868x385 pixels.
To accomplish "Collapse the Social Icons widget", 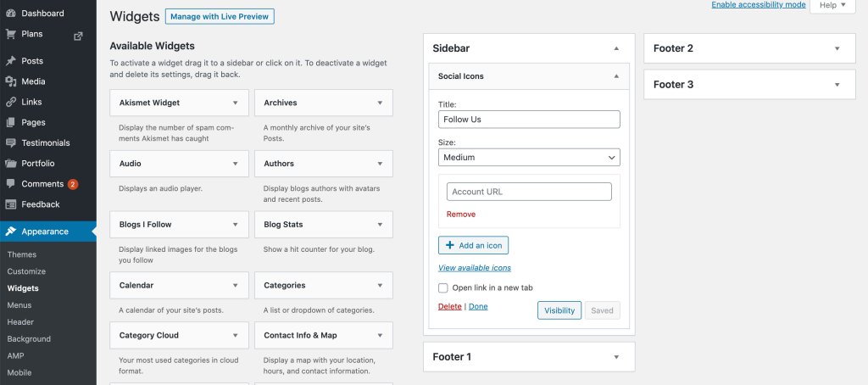I will 616,75.
